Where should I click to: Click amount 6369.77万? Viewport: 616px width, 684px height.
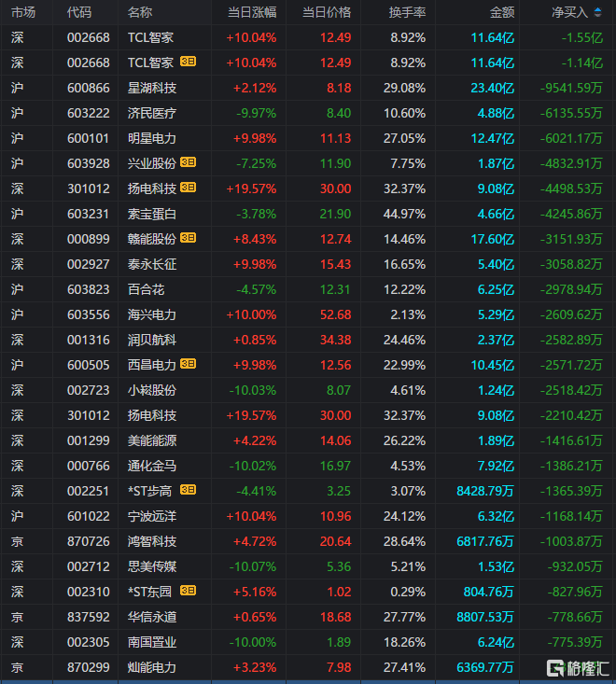coord(485,667)
